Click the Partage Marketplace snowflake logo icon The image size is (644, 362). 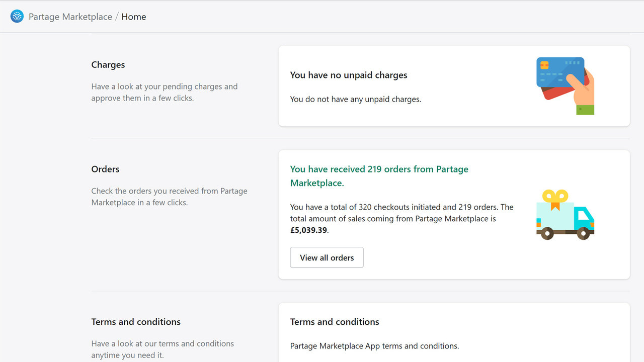coord(17,16)
